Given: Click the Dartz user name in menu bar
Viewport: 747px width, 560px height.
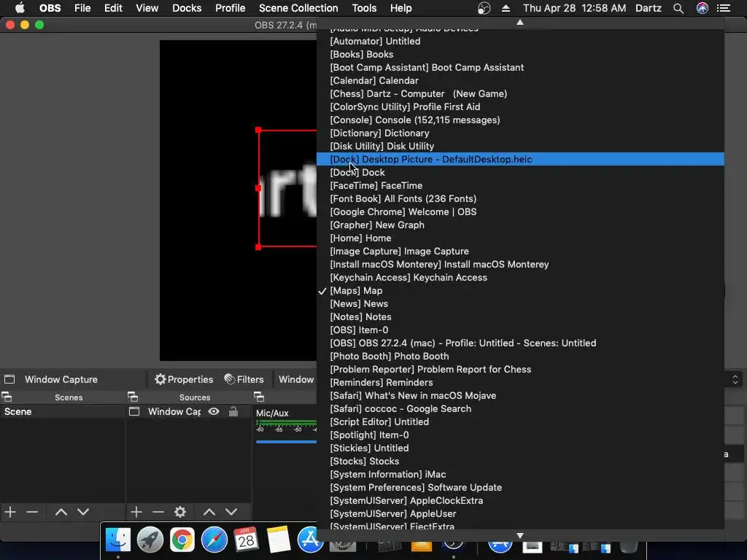Looking at the screenshot, I should 649,8.
